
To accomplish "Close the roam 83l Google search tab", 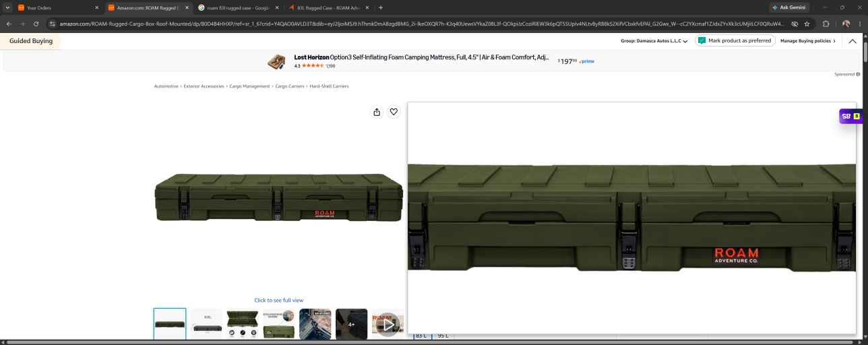I will pyautogui.click(x=277, y=7).
